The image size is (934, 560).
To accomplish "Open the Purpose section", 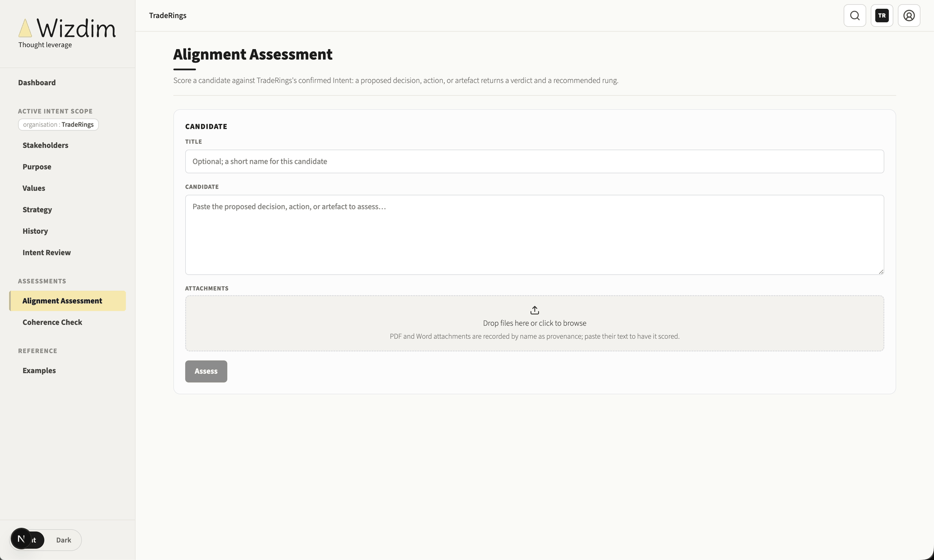I will pyautogui.click(x=37, y=167).
